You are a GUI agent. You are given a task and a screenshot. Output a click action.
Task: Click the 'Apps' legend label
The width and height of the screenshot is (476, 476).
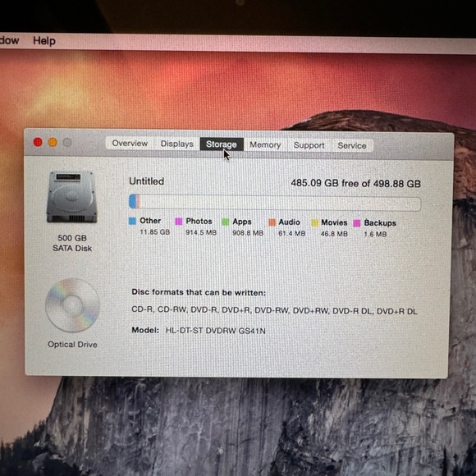coord(242,222)
